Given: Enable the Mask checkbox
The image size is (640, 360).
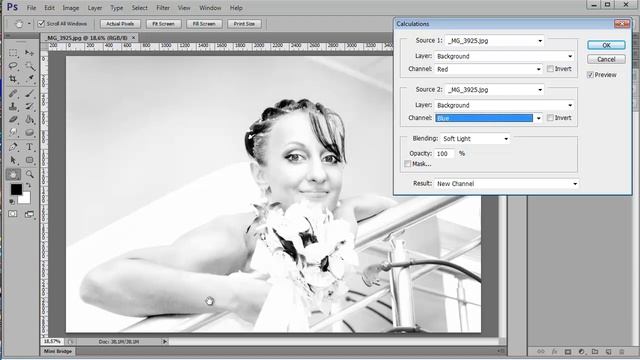Looking at the screenshot, I should click(x=407, y=164).
